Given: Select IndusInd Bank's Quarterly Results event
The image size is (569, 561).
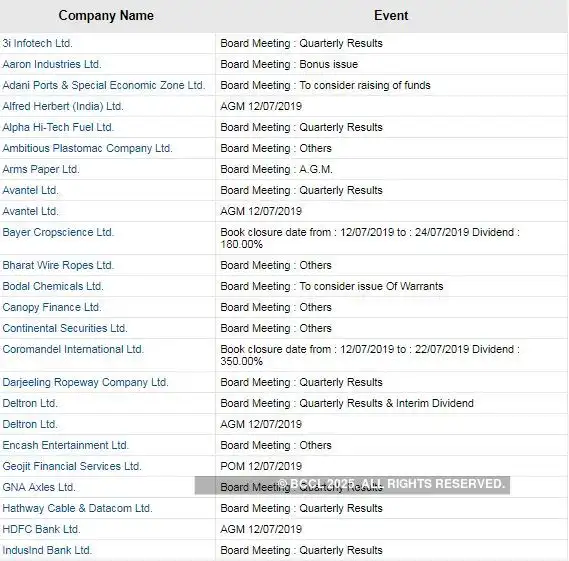Looking at the screenshot, I should pyautogui.click(x=301, y=550).
